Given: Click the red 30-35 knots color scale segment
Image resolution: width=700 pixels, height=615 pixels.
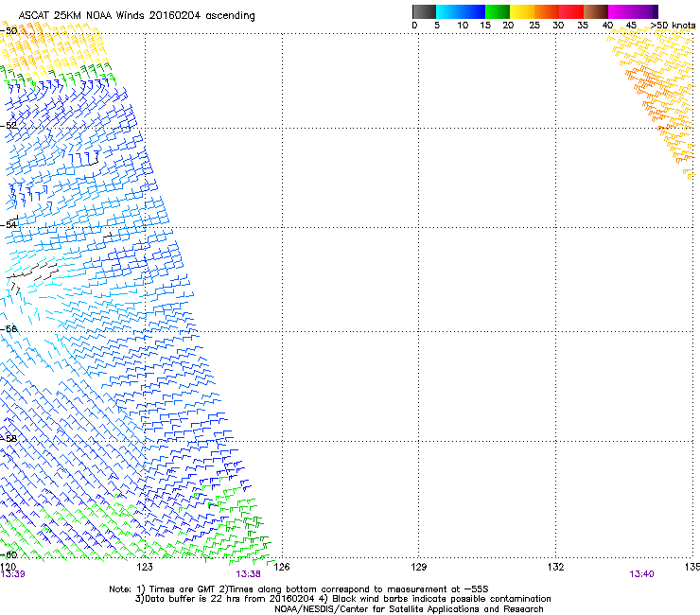Looking at the screenshot, I should (571, 11).
